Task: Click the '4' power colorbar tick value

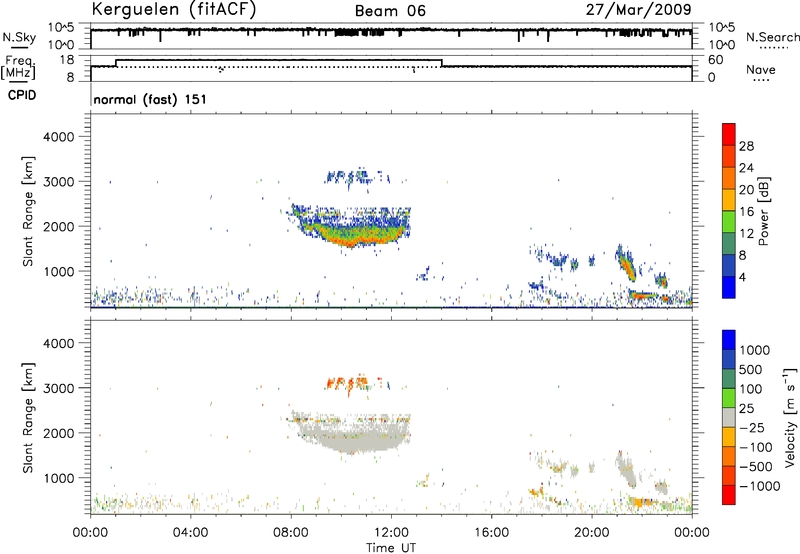Action: coord(743,277)
